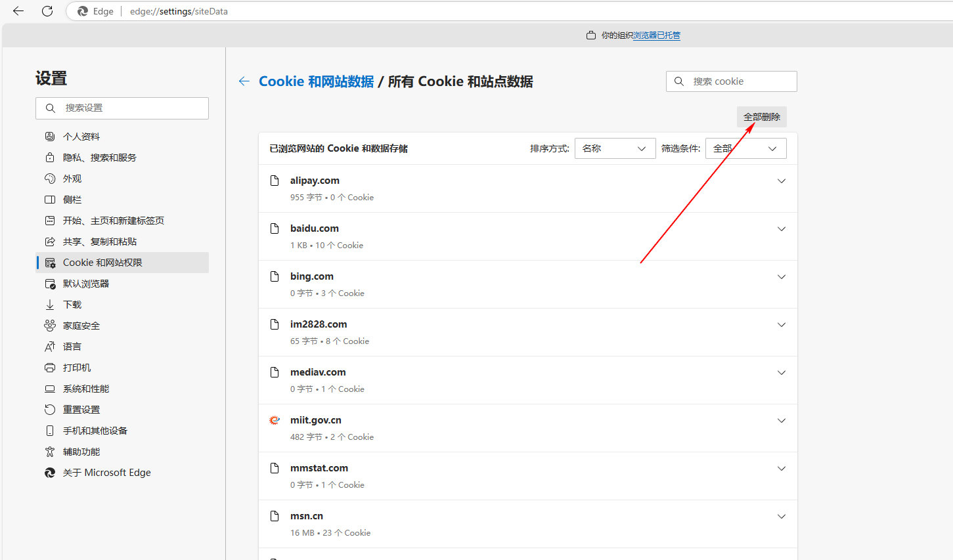The image size is (953, 560).
Task: Click the 外观 appearance icon
Action: [x=50, y=179]
